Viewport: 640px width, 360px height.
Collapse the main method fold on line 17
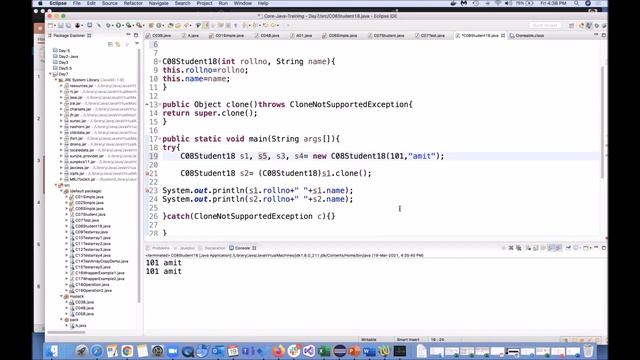click(x=160, y=139)
